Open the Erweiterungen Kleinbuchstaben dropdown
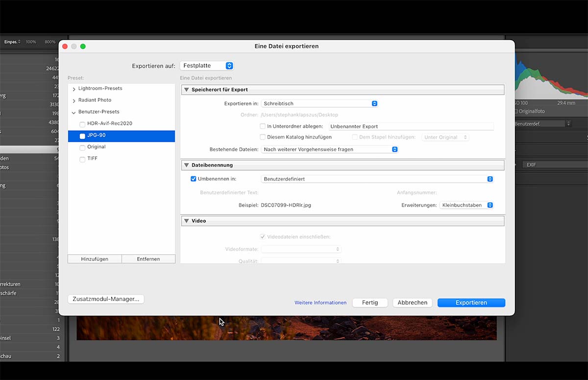 466,205
